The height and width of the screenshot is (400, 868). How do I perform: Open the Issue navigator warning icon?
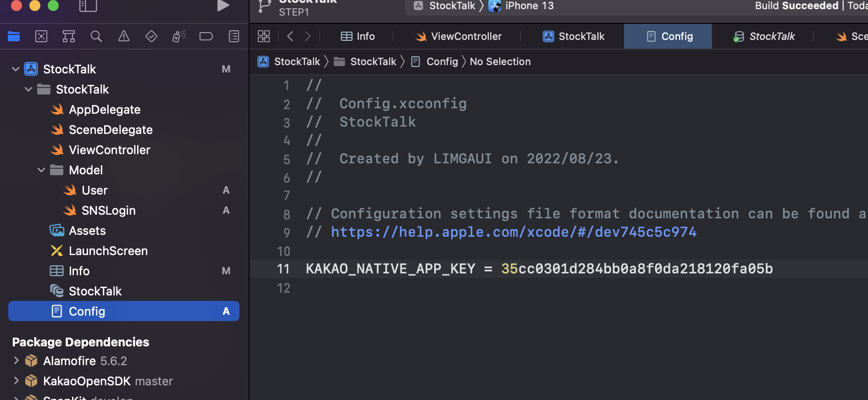124,36
